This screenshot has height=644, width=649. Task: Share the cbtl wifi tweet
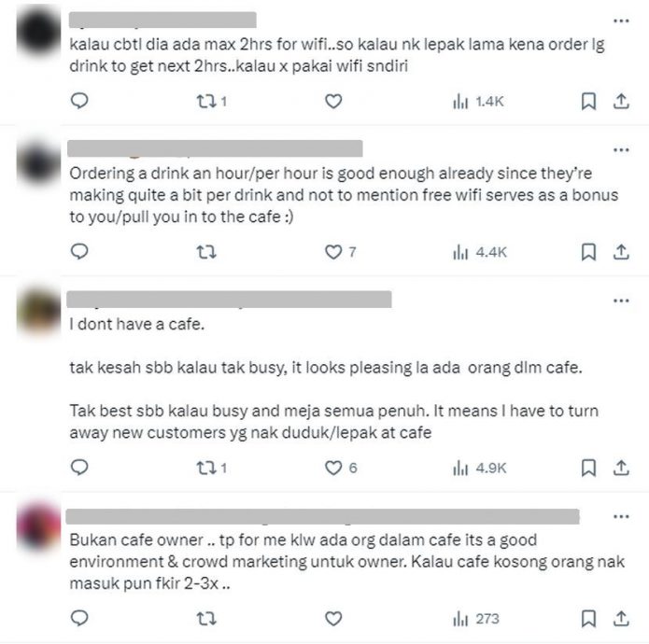pyautogui.click(x=621, y=102)
